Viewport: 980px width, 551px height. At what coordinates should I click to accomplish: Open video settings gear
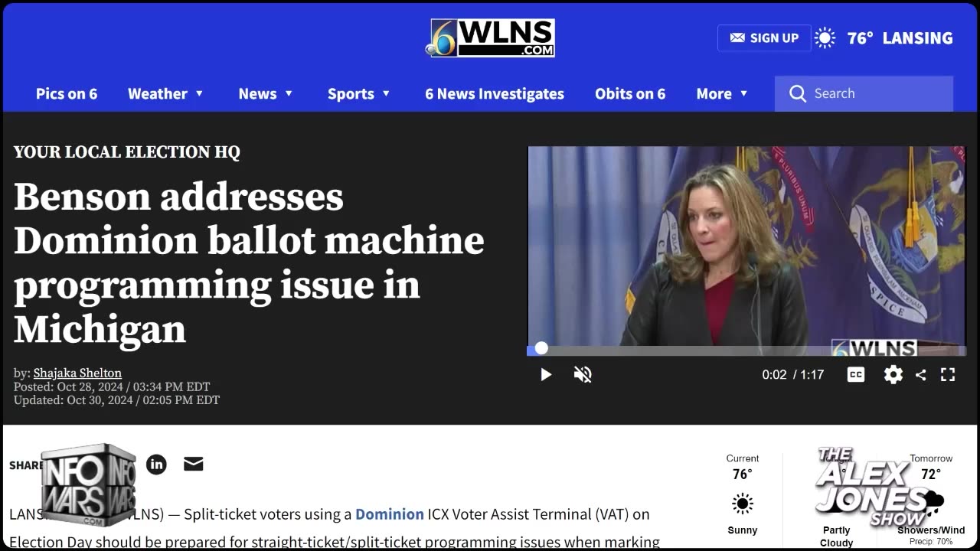coord(893,374)
